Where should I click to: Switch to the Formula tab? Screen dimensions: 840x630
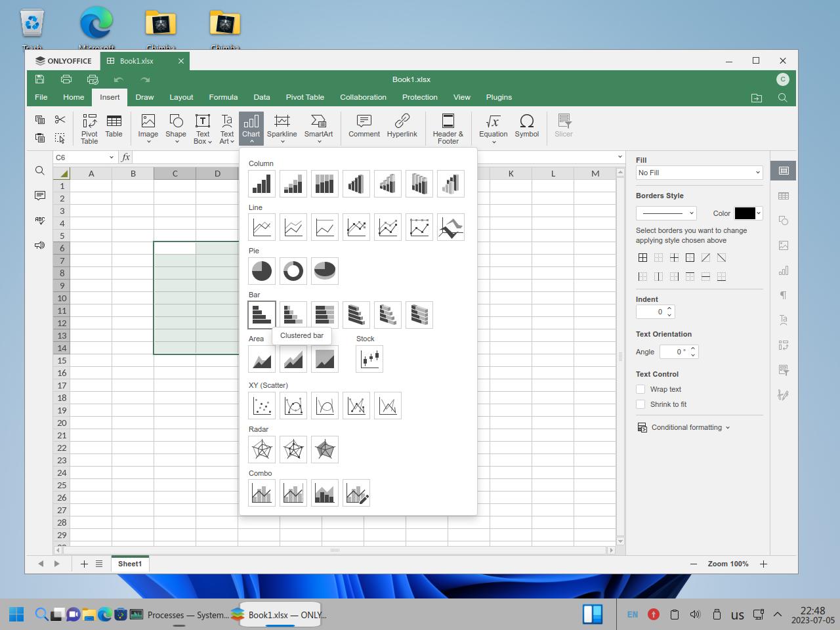click(x=223, y=97)
